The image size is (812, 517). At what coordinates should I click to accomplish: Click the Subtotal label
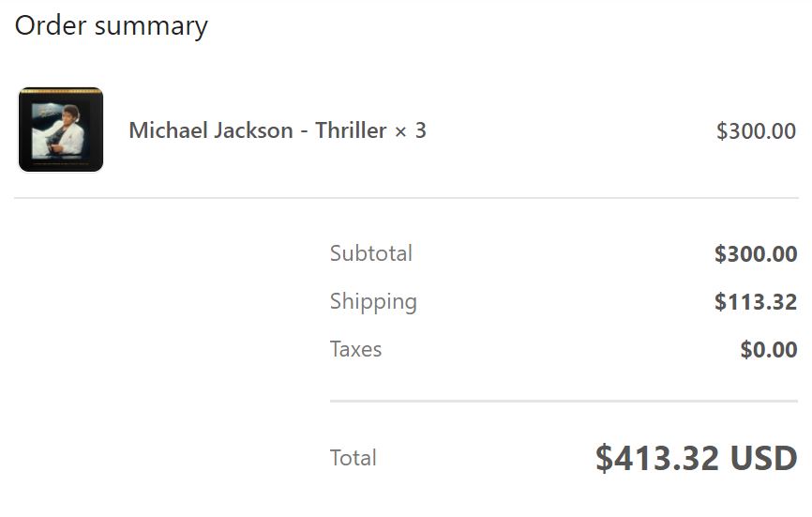click(x=370, y=253)
